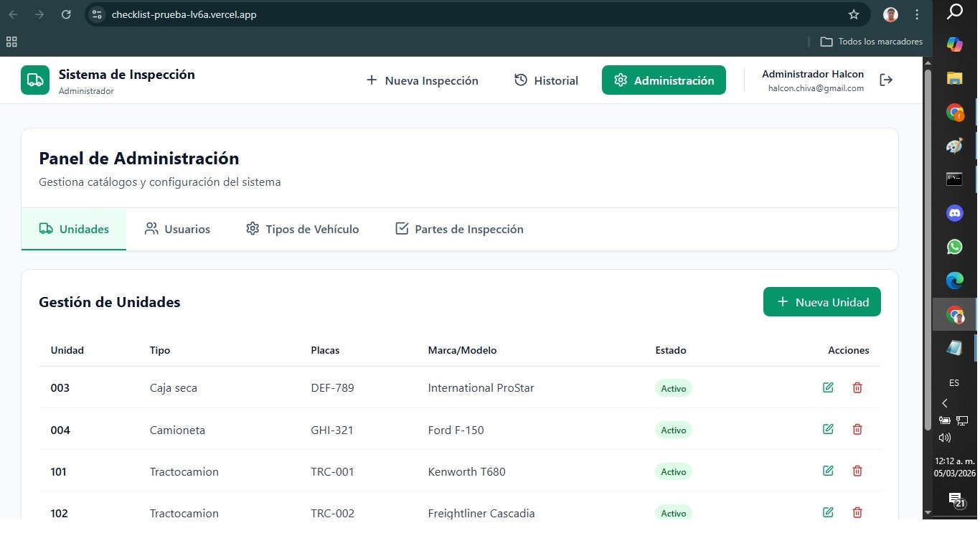Delete unit 004 using the trash icon
This screenshot has width=980, height=551.
857,429
